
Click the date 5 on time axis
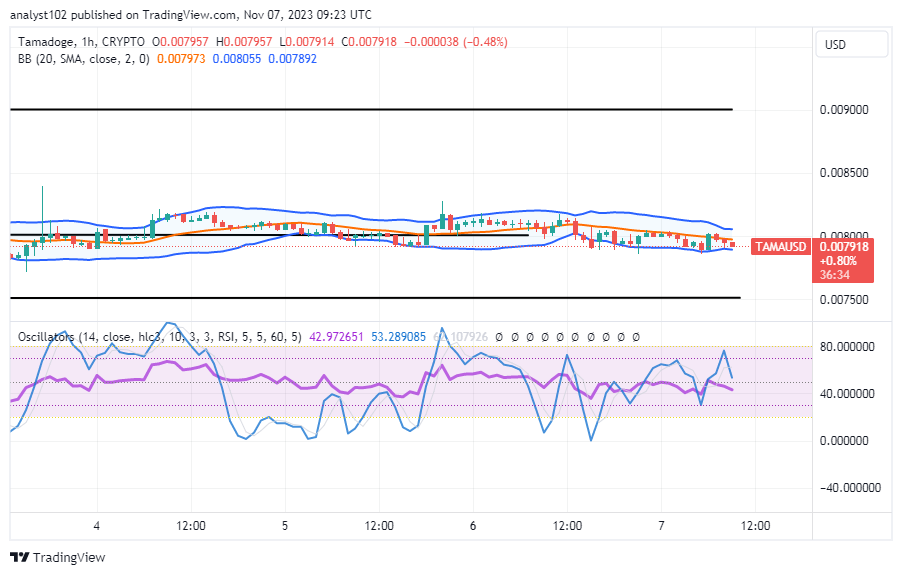(x=285, y=526)
